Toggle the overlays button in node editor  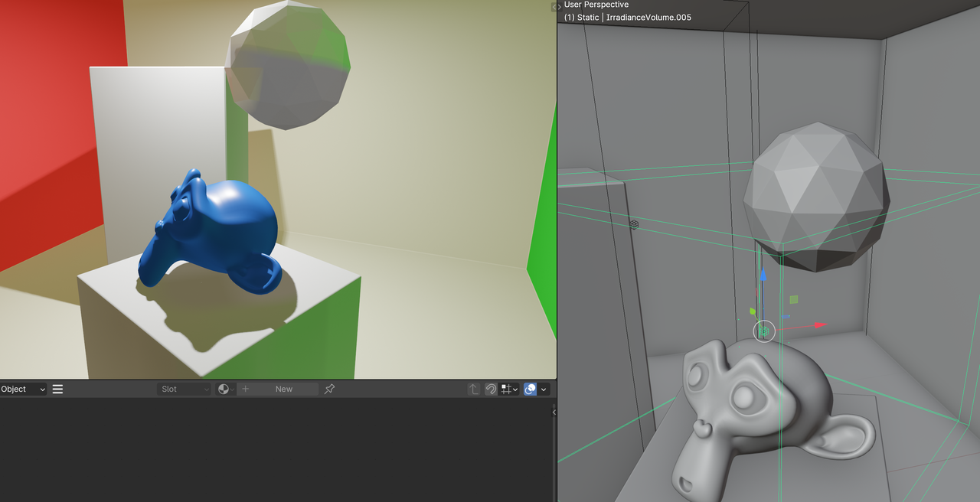[x=530, y=390]
